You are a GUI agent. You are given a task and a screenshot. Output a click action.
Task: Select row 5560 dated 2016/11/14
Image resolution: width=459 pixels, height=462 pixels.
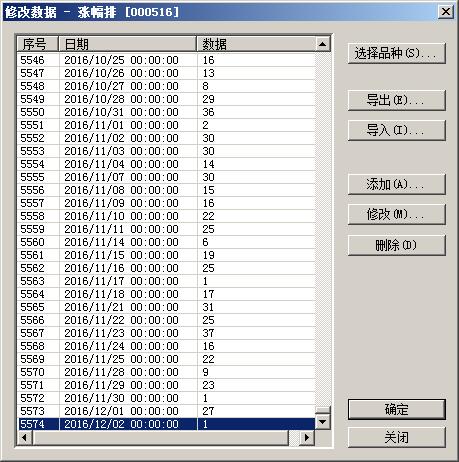166,242
